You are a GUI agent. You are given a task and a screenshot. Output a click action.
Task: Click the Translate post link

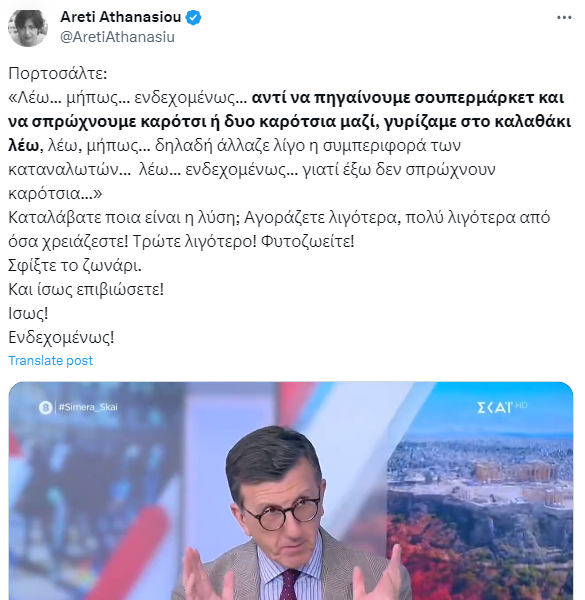point(51,360)
